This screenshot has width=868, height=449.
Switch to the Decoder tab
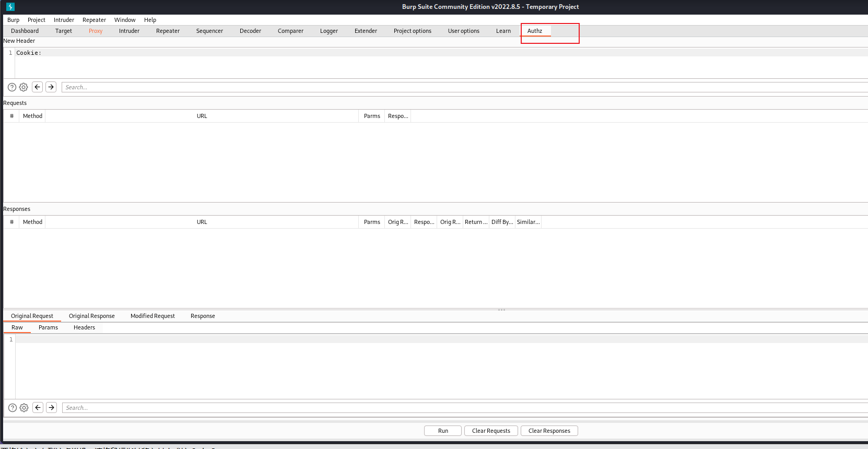pos(250,31)
